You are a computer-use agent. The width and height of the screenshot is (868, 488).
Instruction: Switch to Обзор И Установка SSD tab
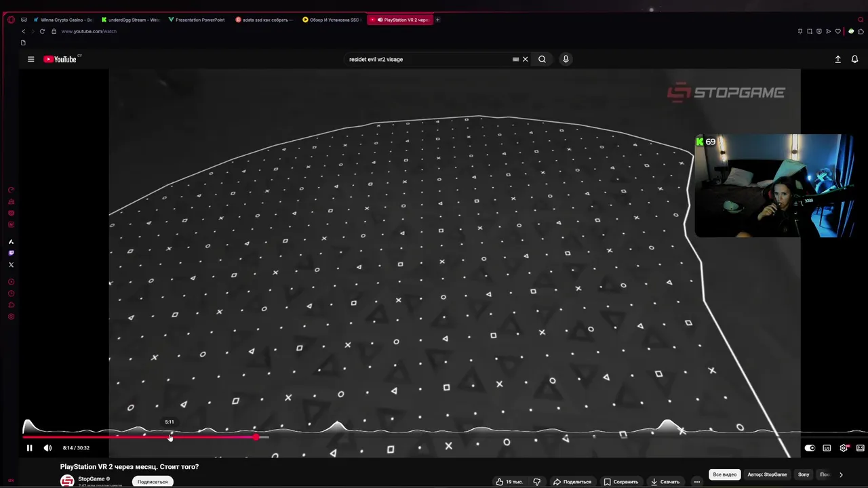331,20
